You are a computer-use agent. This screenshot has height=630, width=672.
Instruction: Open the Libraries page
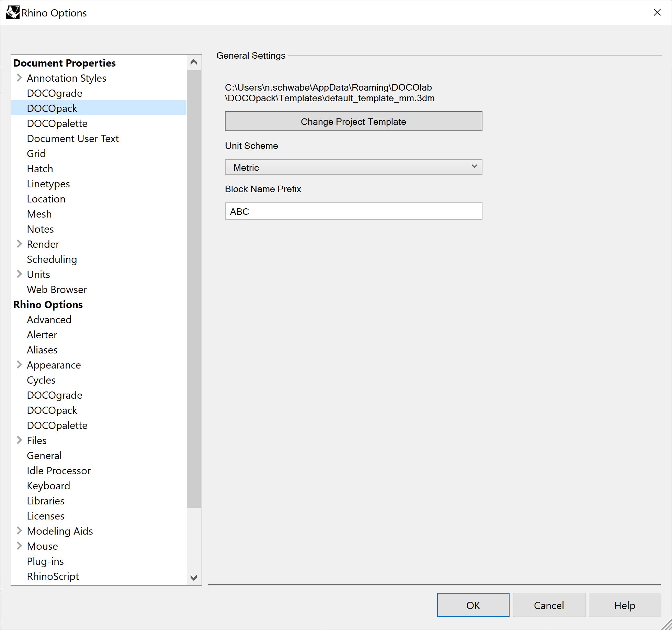46,501
